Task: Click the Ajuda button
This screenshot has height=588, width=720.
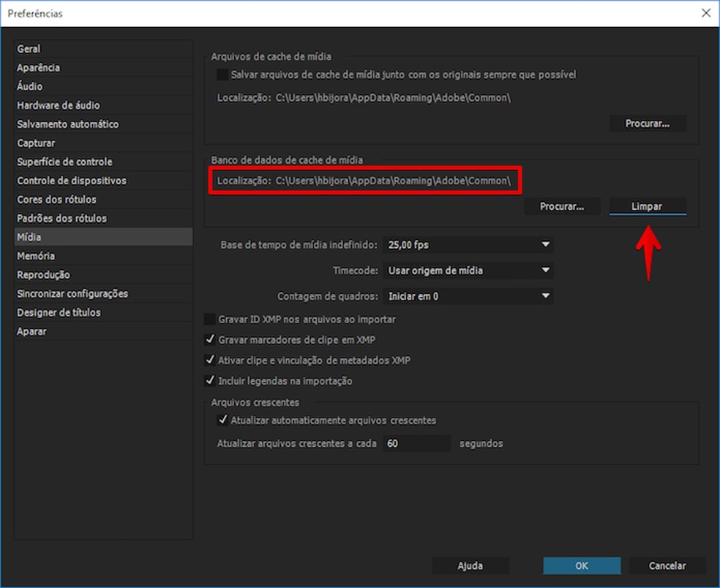Action: tap(470, 565)
